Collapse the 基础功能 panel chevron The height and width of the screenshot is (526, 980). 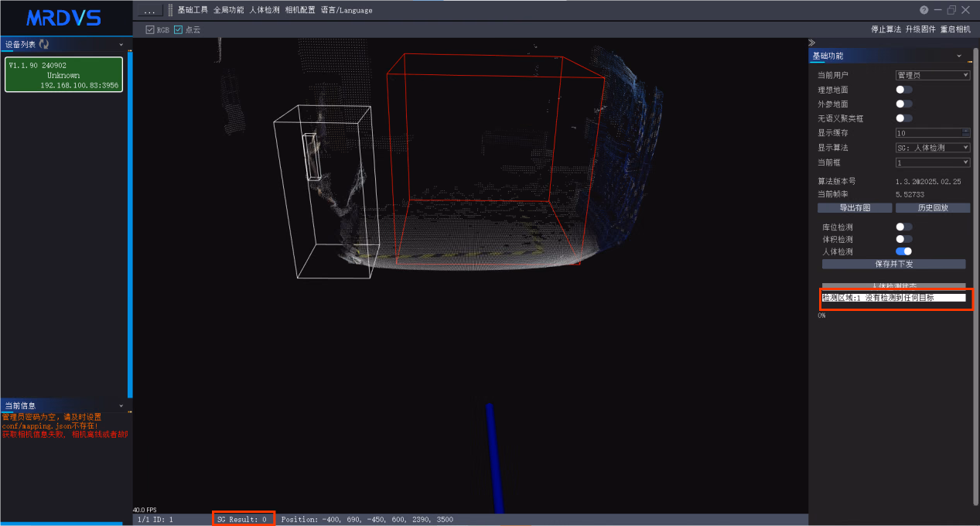click(959, 56)
